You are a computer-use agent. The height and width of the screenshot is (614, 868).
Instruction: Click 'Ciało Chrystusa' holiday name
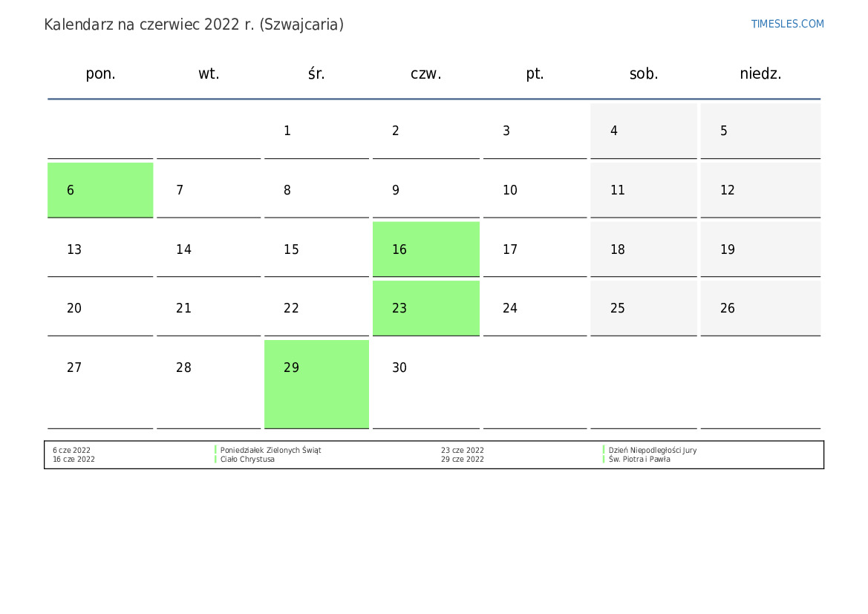point(247,459)
